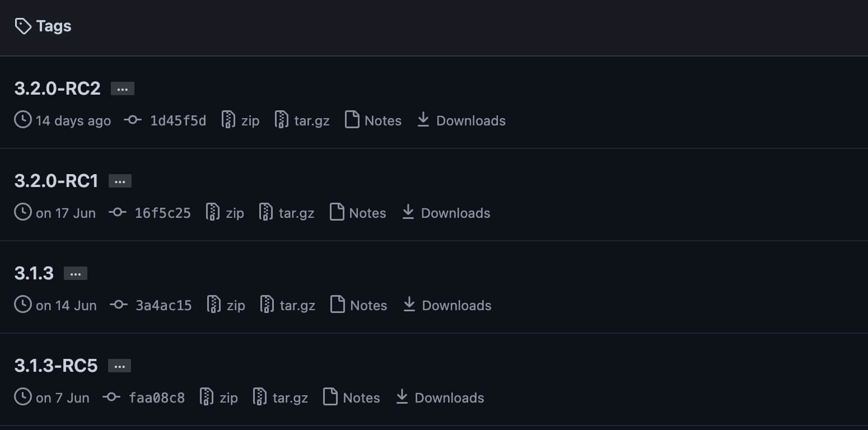Click the zip file icon for 3.1.3-RC5

tap(207, 396)
